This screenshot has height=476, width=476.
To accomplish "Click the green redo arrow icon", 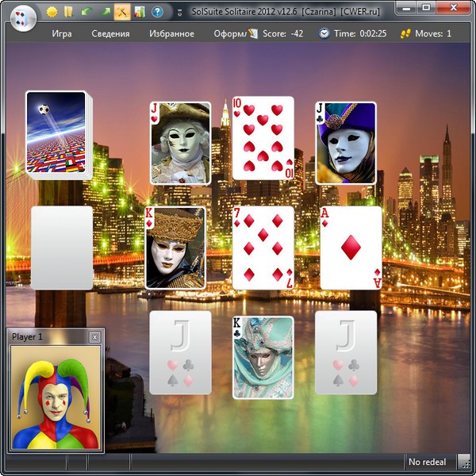I will [104, 12].
